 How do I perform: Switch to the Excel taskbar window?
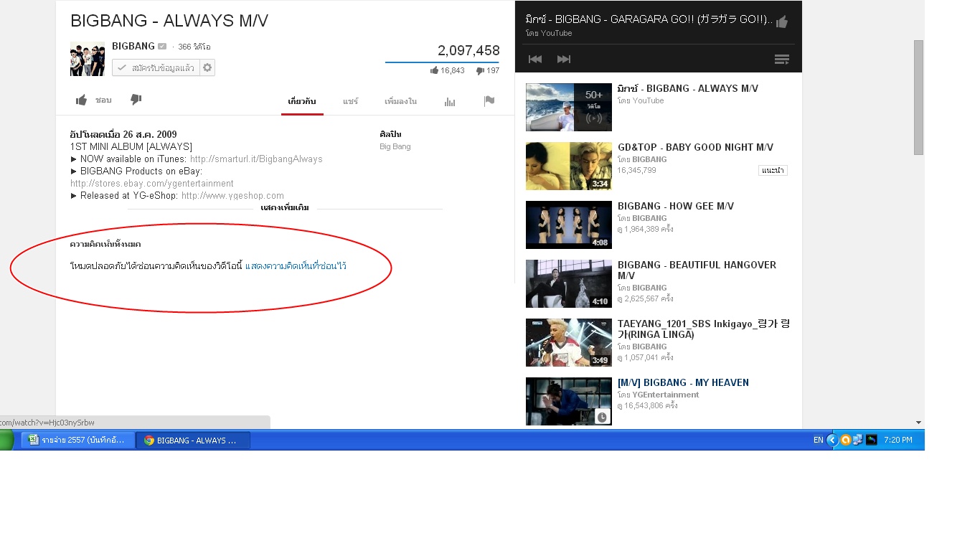tap(77, 440)
